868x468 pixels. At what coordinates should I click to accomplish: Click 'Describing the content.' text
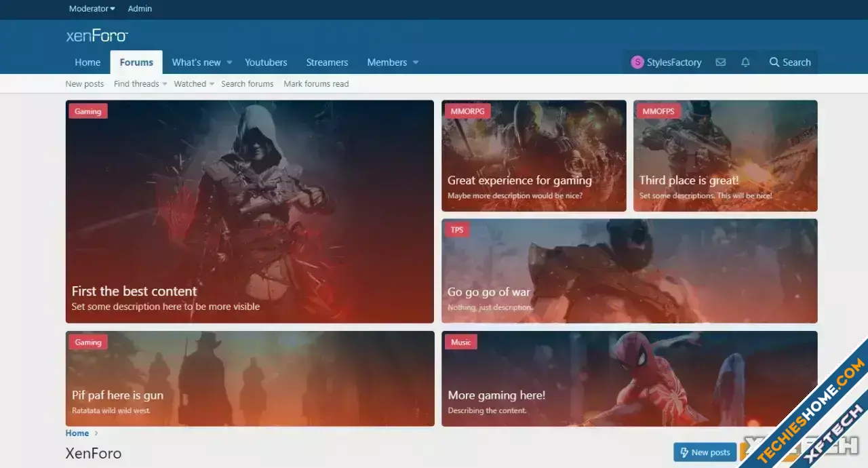pos(487,411)
